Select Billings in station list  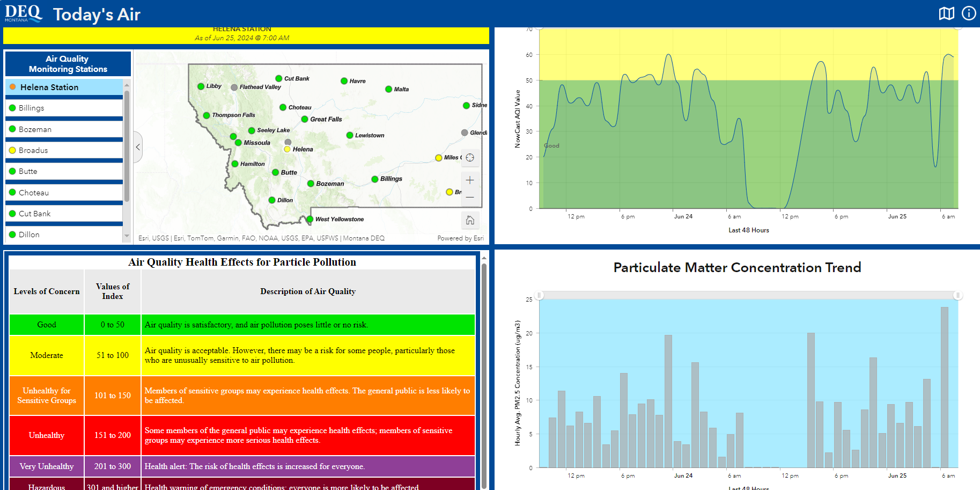(x=32, y=108)
